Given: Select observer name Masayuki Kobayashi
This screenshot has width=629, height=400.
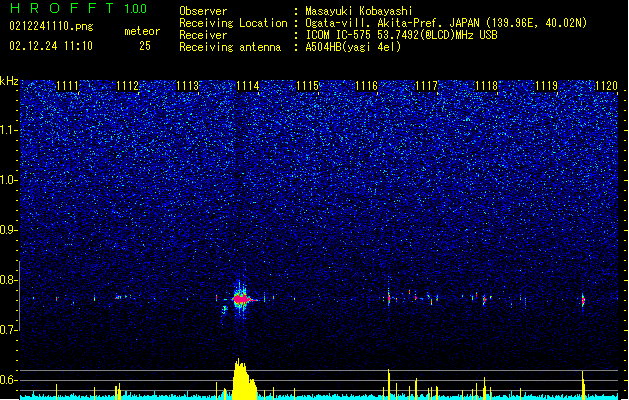Looking at the screenshot, I should tap(359, 11).
